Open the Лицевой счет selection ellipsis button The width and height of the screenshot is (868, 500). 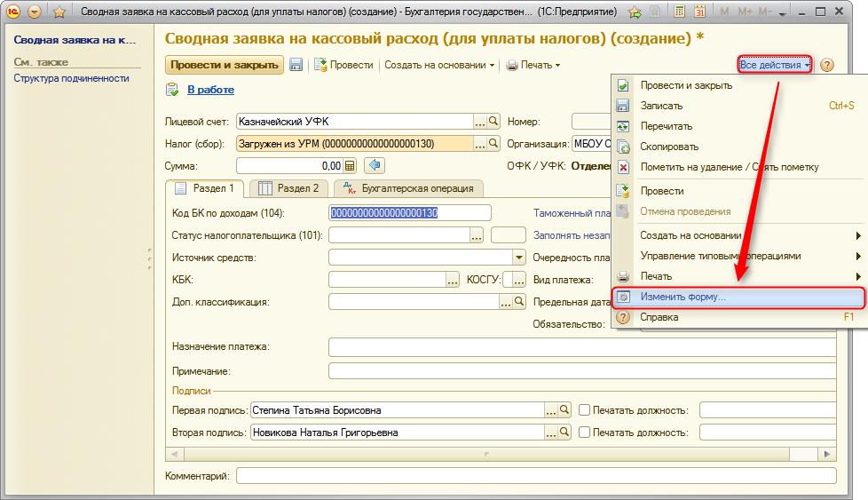pyautogui.click(x=479, y=122)
